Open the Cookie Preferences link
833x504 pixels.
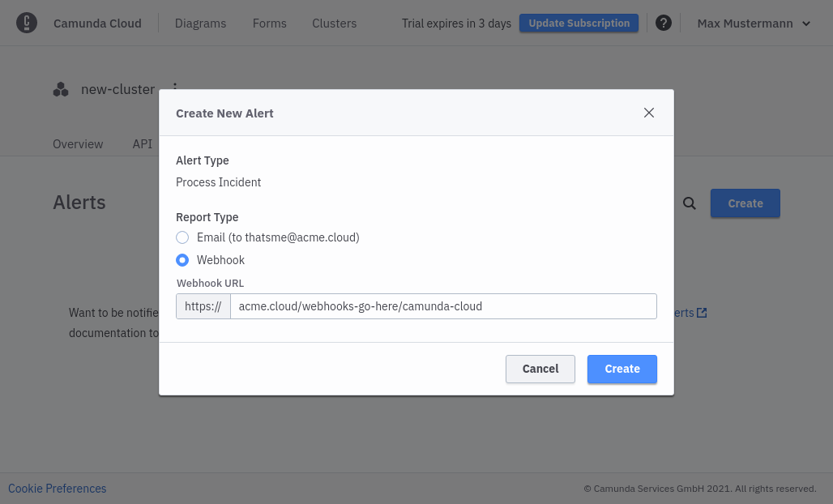57,488
